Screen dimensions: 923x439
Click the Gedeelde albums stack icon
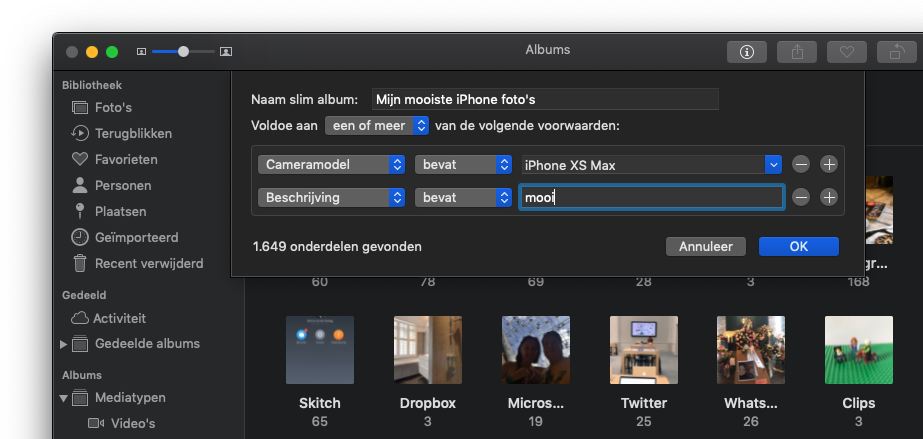tap(79, 344)
